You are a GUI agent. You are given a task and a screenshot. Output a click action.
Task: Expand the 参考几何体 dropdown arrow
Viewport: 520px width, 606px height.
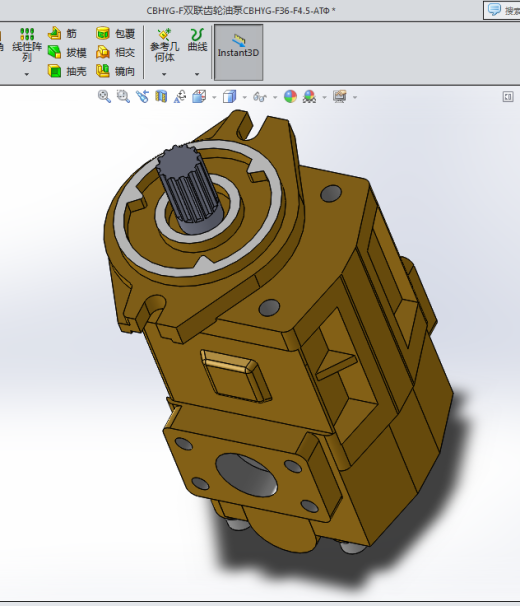(164, 74)
